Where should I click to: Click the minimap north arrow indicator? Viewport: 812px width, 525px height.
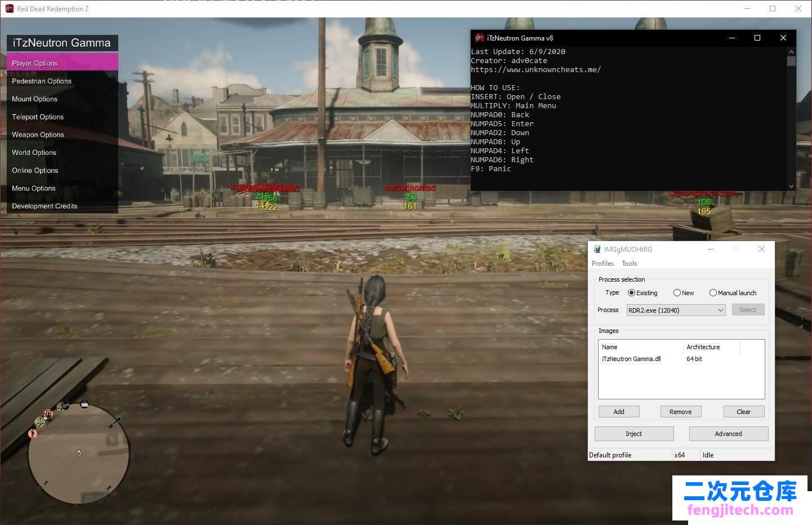coord(114,422)
